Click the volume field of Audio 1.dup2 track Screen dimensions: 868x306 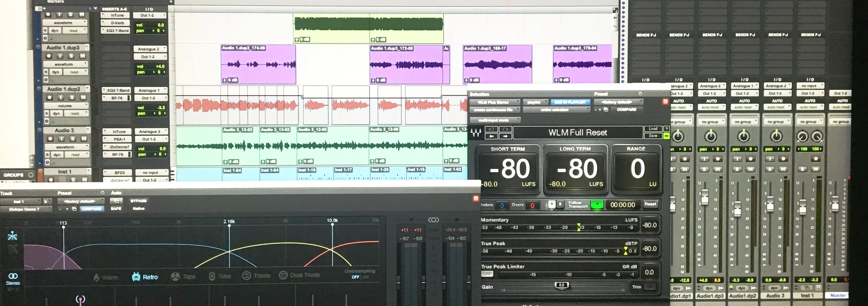tap(151, 107)
